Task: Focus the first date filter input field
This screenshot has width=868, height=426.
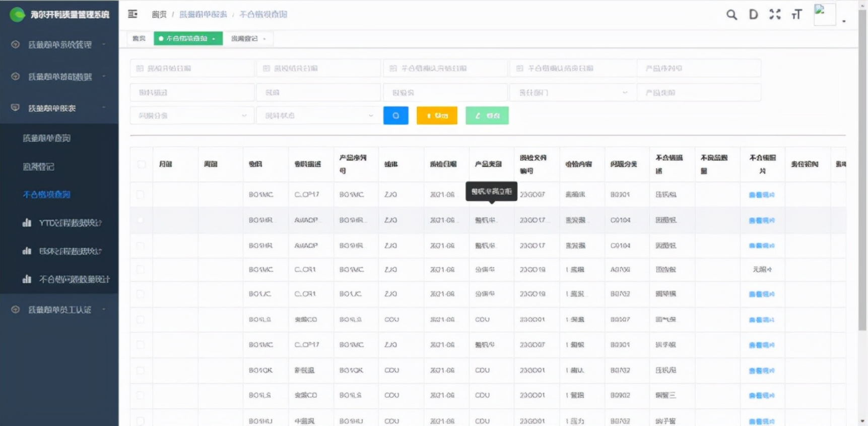Action: coord(192,69)
